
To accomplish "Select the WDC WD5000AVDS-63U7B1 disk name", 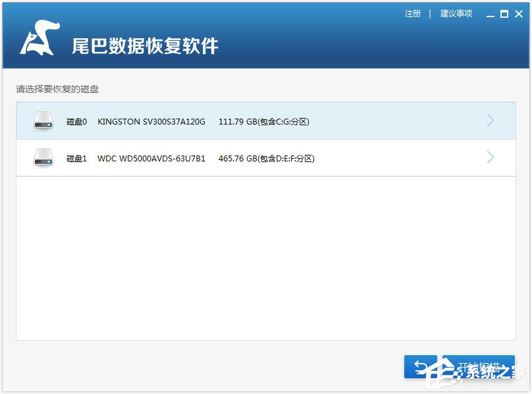I will 151,159.
